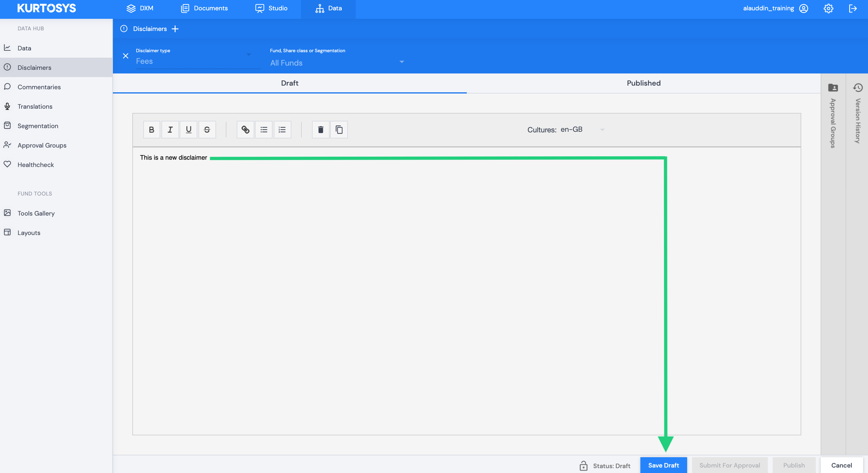Open user account profile icon
The height and width of the screenshot is (473, 868).
804,9
